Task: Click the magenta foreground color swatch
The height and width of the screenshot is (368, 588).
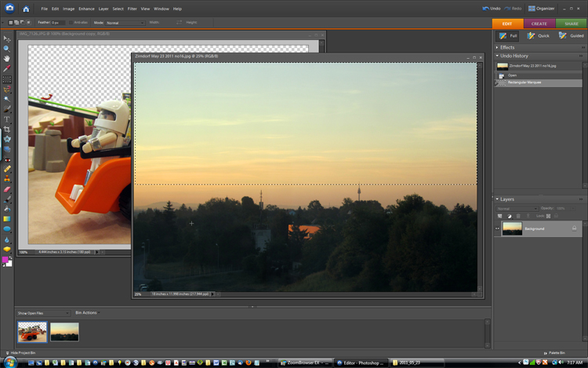Action: pyautogui.click(x=6, y=260)
